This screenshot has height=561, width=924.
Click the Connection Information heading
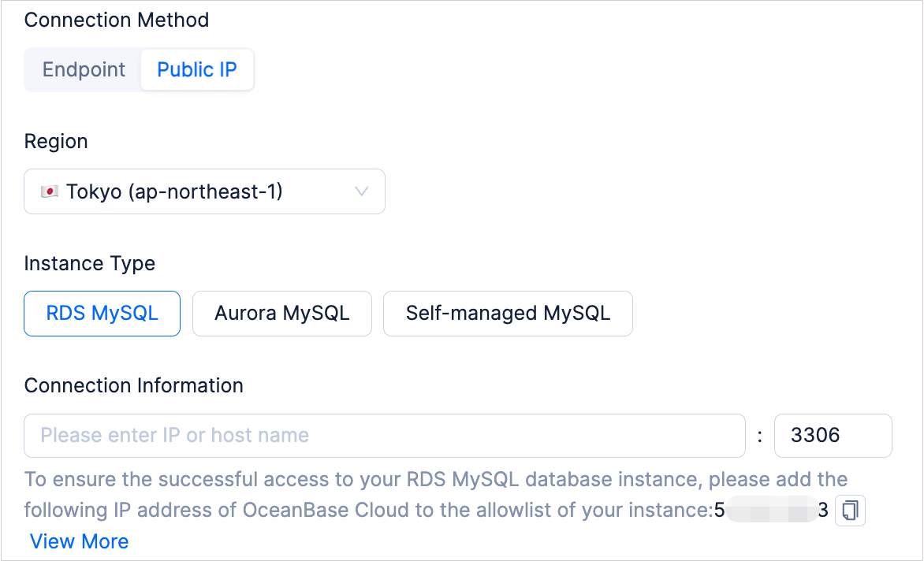134,385
